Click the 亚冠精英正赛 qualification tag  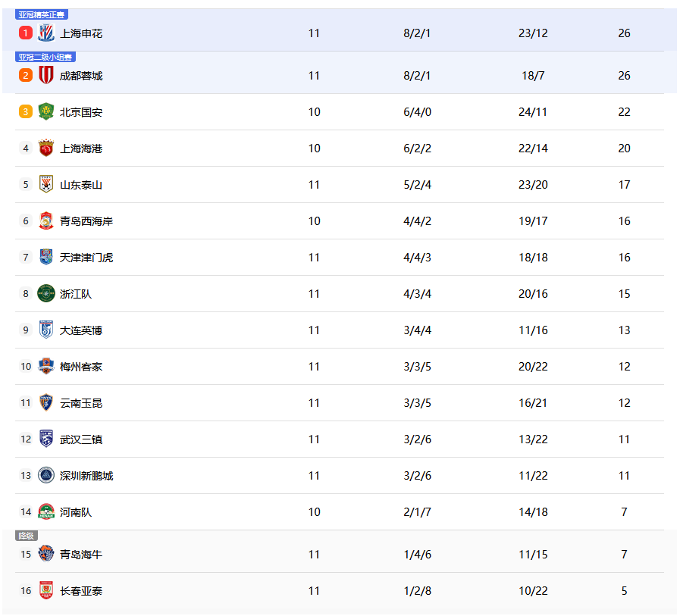coord(42,14)
